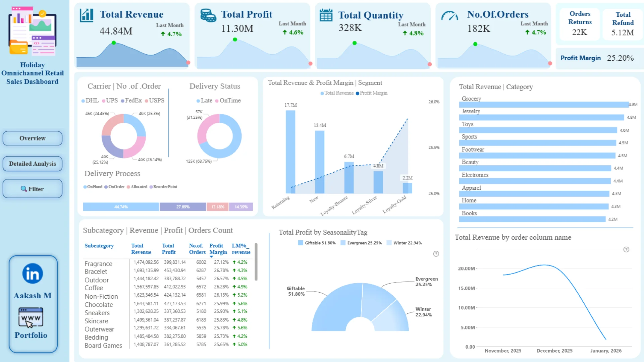Viewport: 644px width, 362px height.
Task: Click the Total Quantity calendar icon
Action: click(326, 15)
